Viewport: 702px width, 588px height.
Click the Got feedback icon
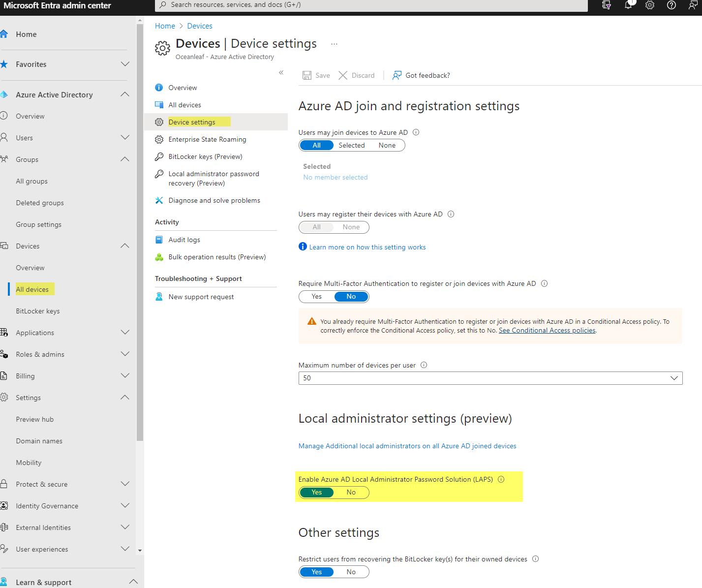pyautogui.click(x=397, y=75)
